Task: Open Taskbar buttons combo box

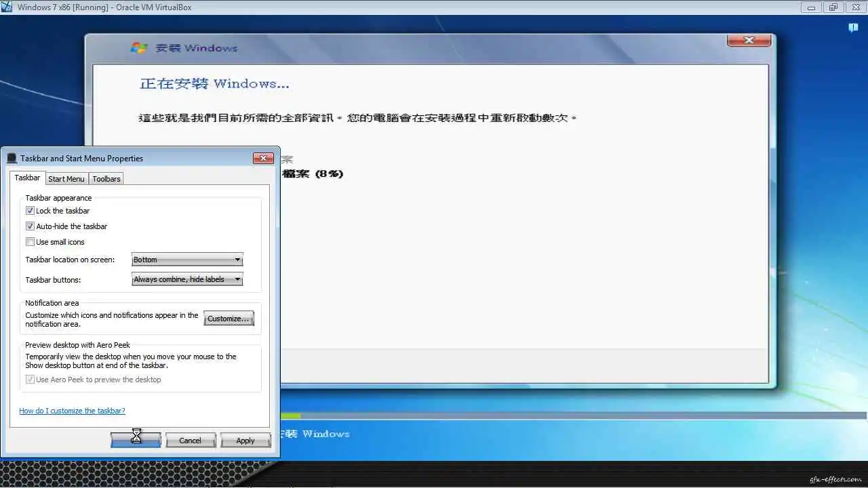Action: pyautogui.click(x=187, y=279)
